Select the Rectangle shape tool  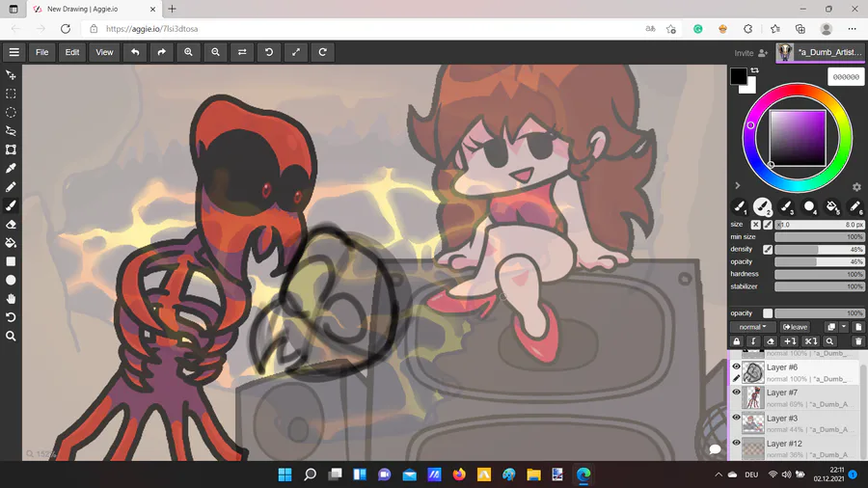tap(11, 261)
